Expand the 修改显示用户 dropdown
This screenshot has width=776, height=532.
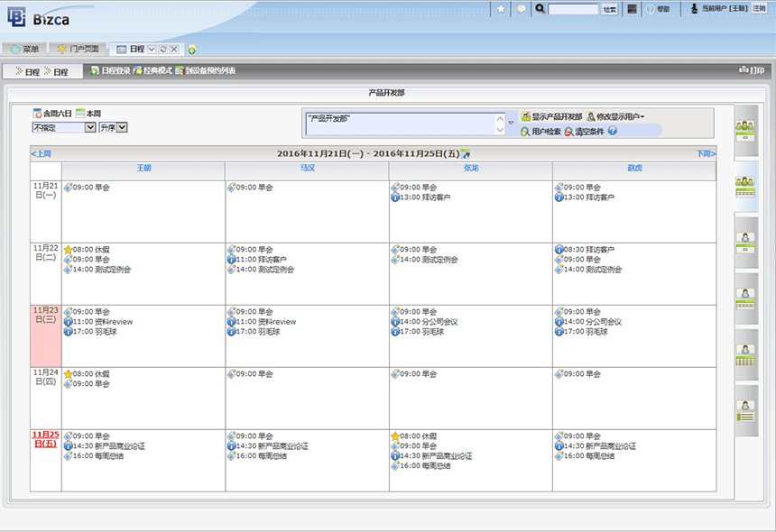[614, 116]
